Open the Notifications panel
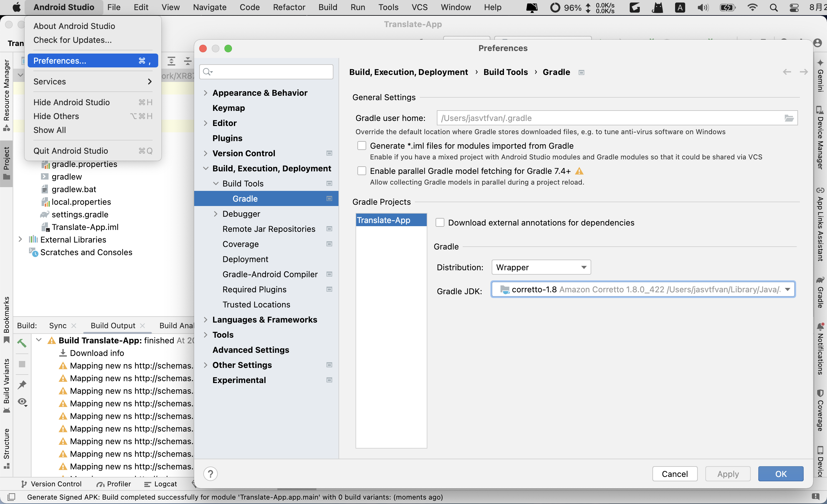Image resolution: width=827 pixels, height=504 pixels. pos(820,349)
